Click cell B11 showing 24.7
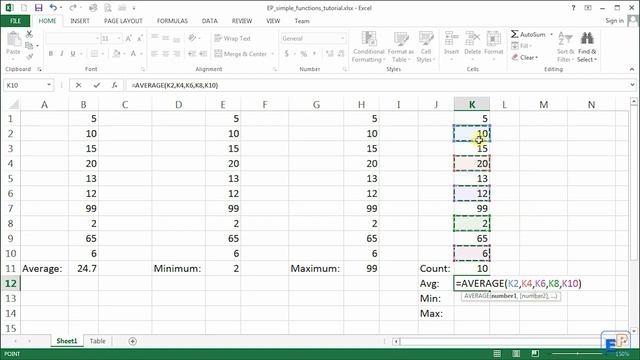640x360 pixels. (83, 268)
